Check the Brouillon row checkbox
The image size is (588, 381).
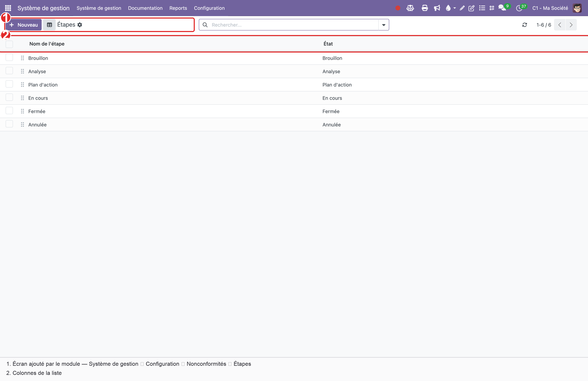click(9, 57)
